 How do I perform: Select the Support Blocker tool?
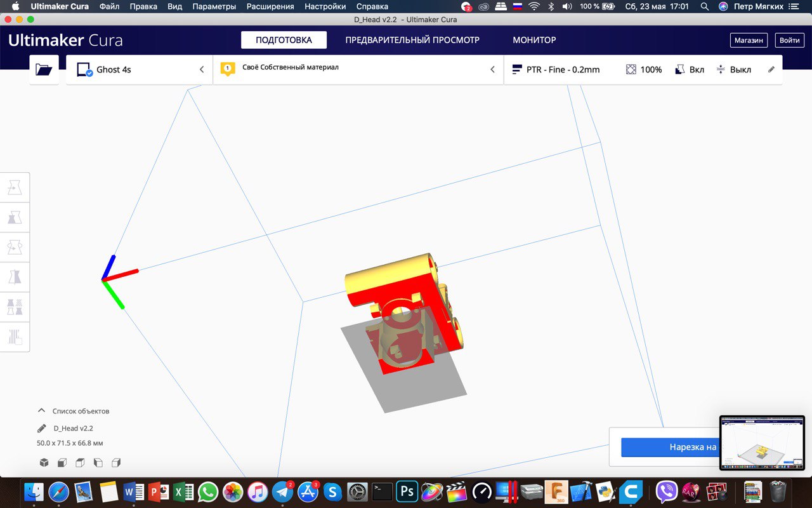(x=15, y=336)
